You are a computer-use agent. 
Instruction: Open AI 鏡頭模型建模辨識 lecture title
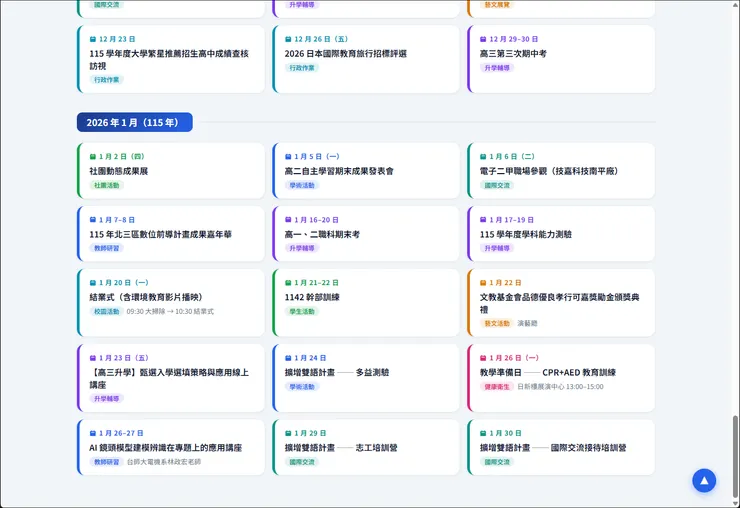pos(166,448)
